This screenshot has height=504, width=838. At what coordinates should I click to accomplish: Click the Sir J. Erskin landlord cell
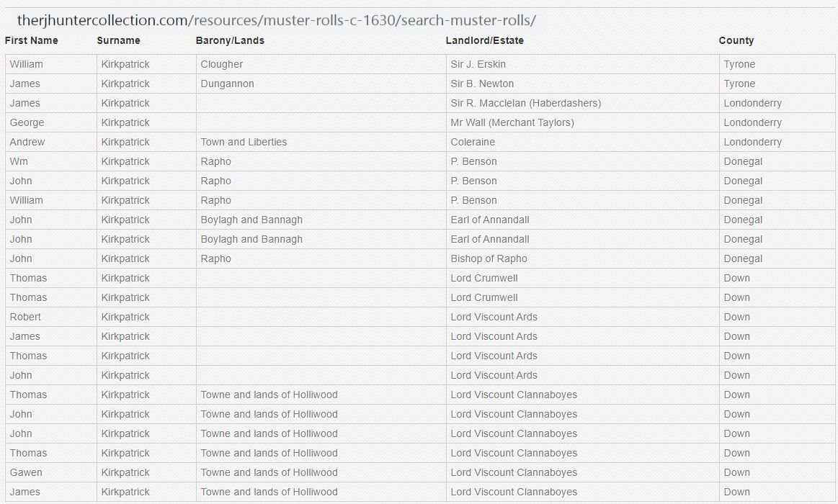(x=478, y=64)
